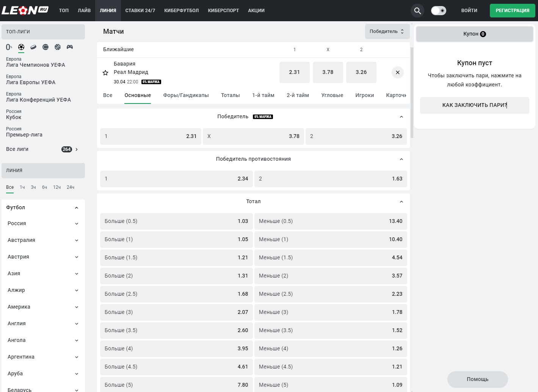538x392 pixels.
Task: Open the СТАВКИ 24/7 menu item
Action: click(x=140, y=11)
